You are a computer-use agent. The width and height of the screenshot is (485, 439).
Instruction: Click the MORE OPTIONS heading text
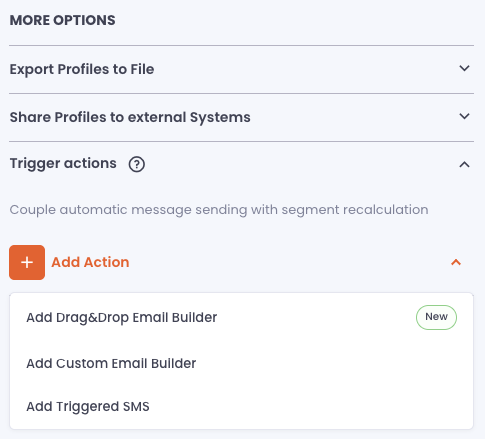62,20
